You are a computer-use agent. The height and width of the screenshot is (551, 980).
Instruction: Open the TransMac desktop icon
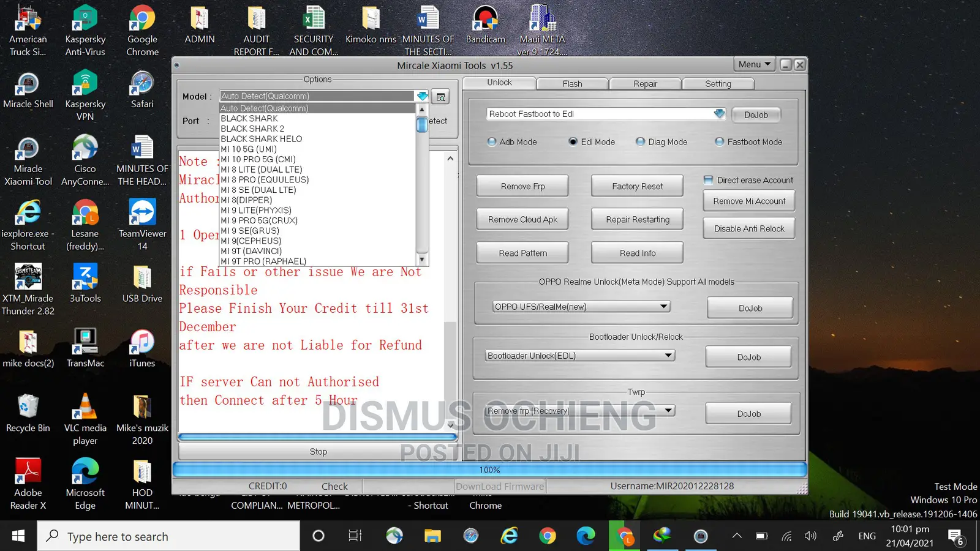pyautogui.click(x=85, y=348)
